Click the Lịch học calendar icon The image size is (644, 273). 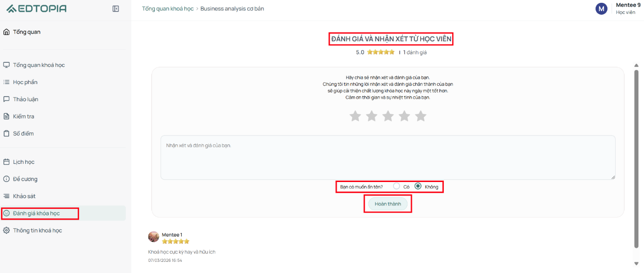[6, 162]
